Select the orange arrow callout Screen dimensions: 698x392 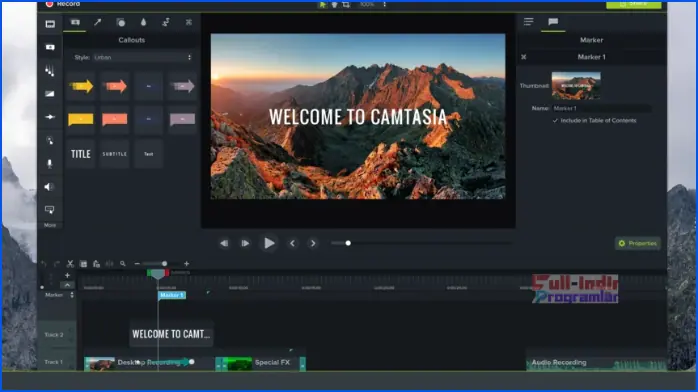(115, 86)
